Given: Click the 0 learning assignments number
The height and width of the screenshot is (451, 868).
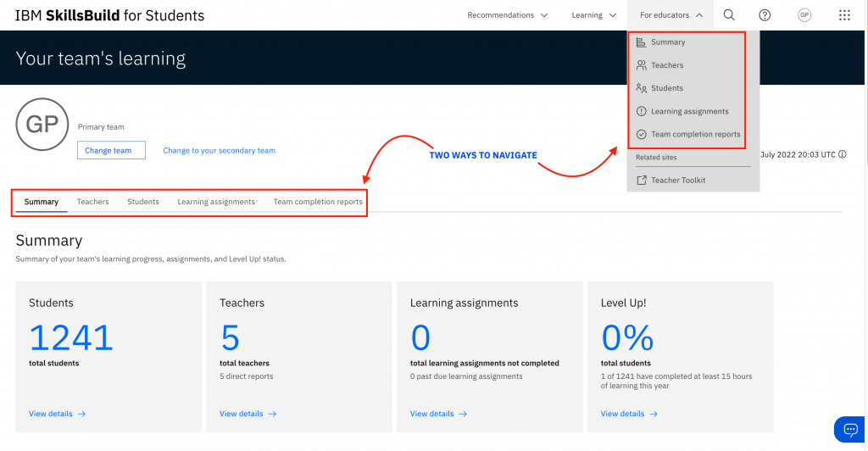Looking at the screenshot, I should (420, 337).
